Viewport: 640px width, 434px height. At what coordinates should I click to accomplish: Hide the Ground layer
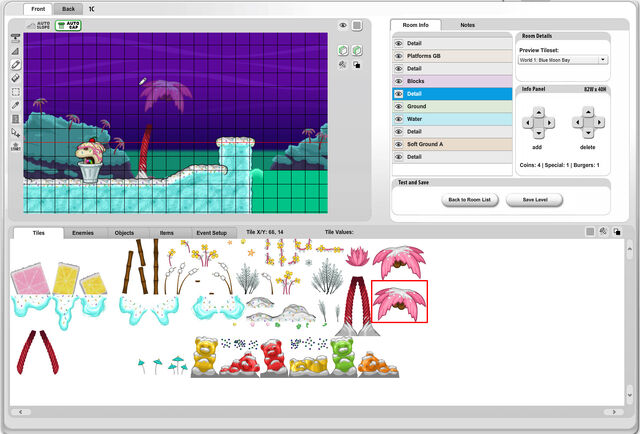(x=399, y=107)
